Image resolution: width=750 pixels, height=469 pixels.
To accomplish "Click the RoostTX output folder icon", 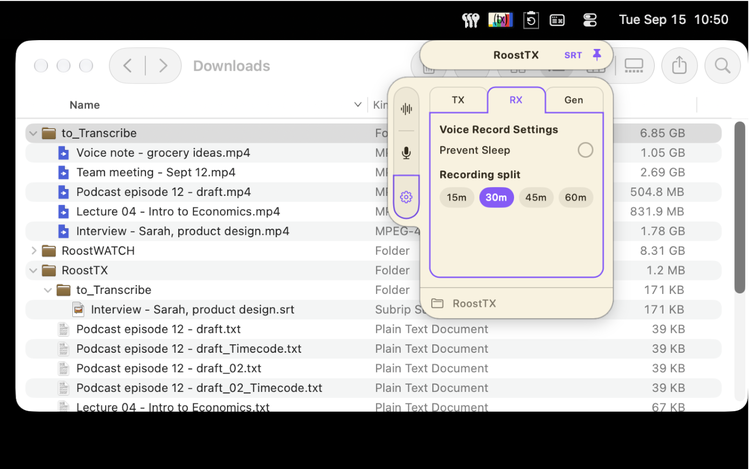I will pyautogui.click(x=437, y=303).
